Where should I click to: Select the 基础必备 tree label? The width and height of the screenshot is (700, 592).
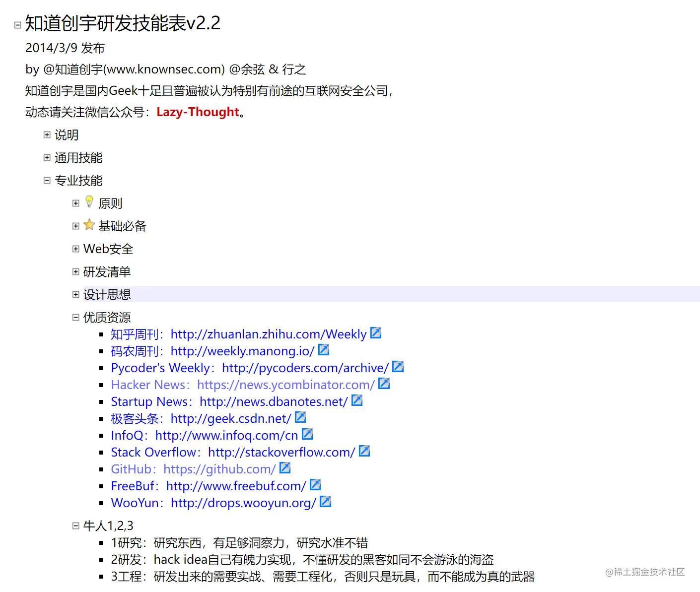point(122,226)
